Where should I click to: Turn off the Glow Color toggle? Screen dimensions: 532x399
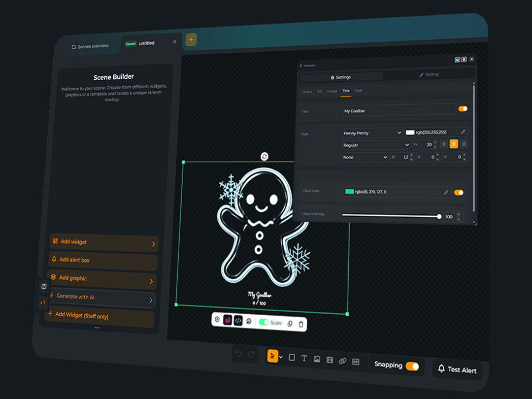click(x=459, y=193)
